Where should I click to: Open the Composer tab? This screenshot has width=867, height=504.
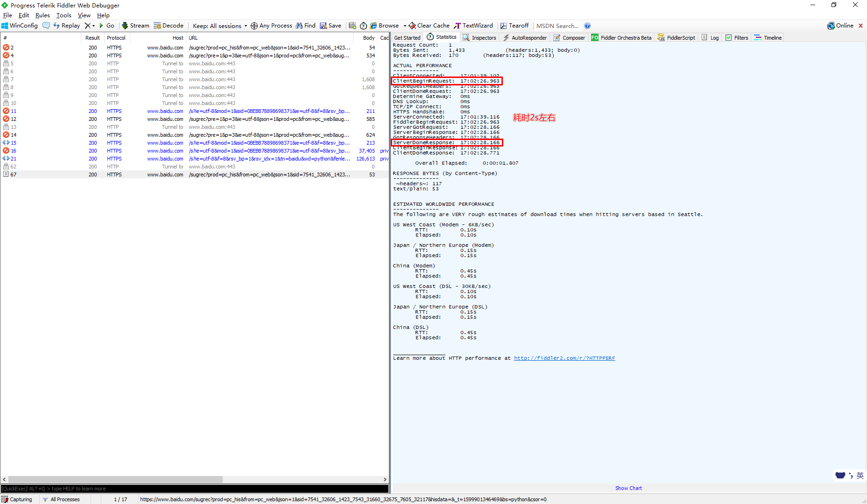(x=569, y=38)
